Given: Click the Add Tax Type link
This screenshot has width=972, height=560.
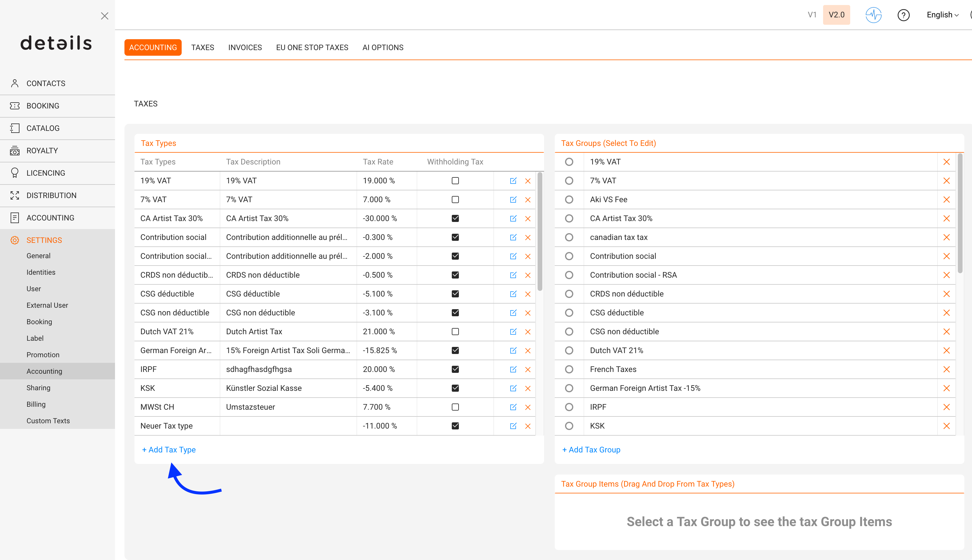Looking at the screenshot, I should (x=169, y=449).
